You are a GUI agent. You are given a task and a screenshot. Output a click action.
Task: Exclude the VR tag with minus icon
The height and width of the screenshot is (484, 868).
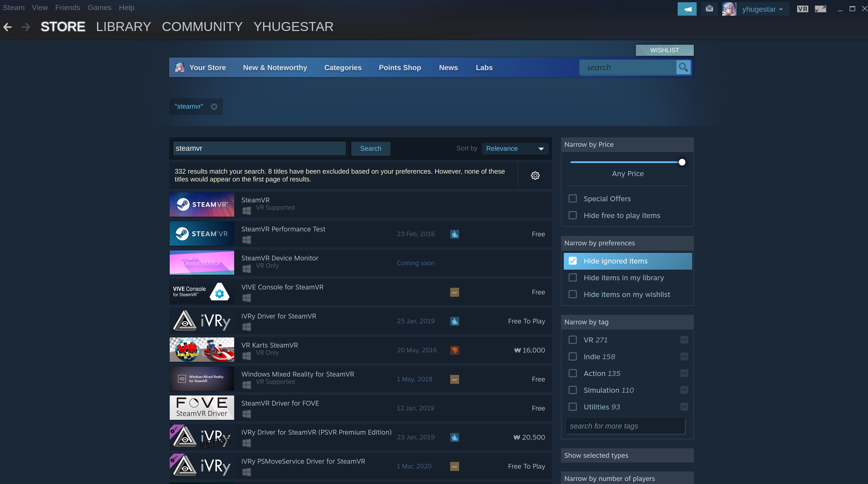coord(684,340)
